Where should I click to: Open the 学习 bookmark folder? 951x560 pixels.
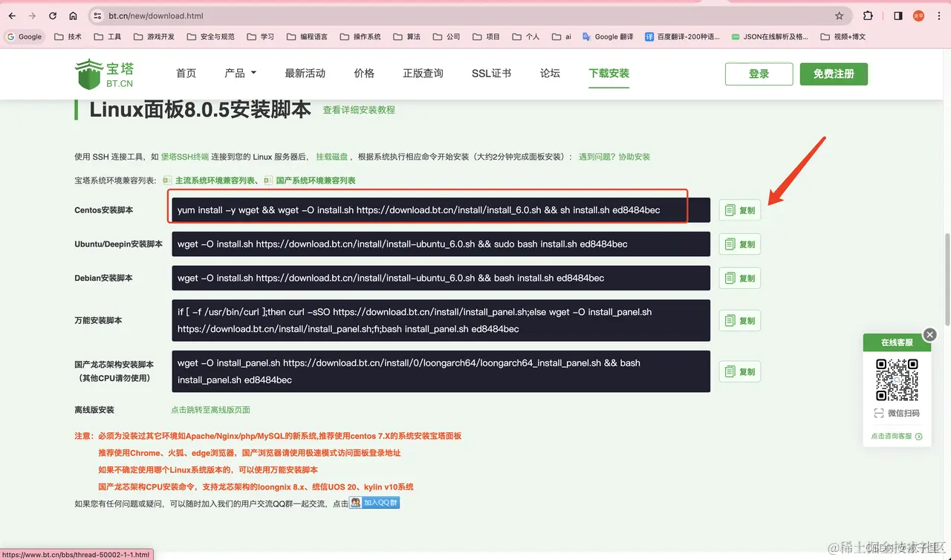[261, 36]
